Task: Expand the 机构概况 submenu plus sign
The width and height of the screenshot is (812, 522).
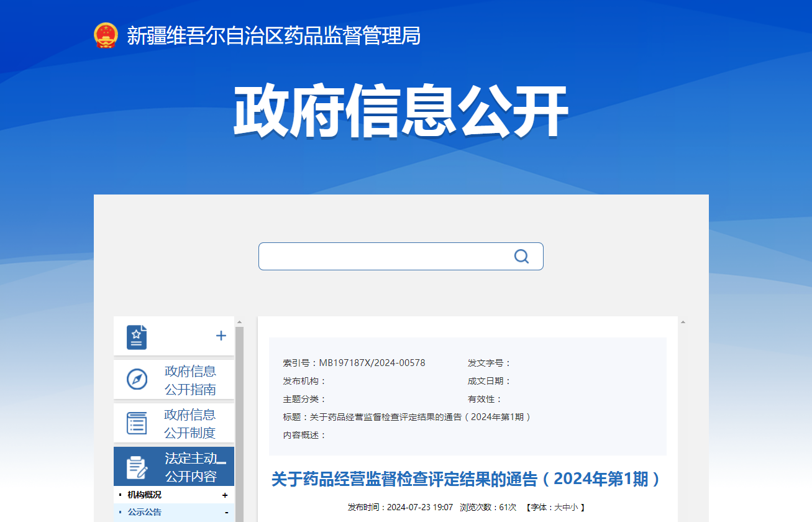Action: click(x=225, y=495)
